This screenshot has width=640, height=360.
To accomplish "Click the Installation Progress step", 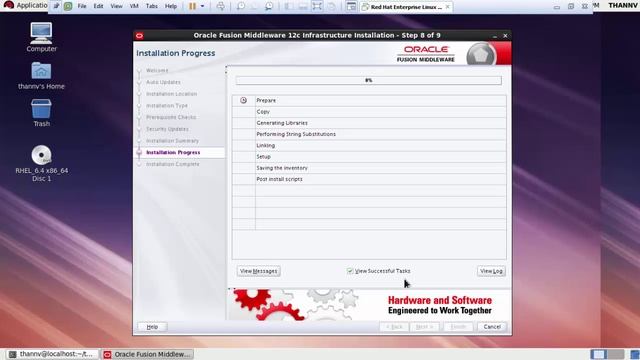I will pos(173,153).
